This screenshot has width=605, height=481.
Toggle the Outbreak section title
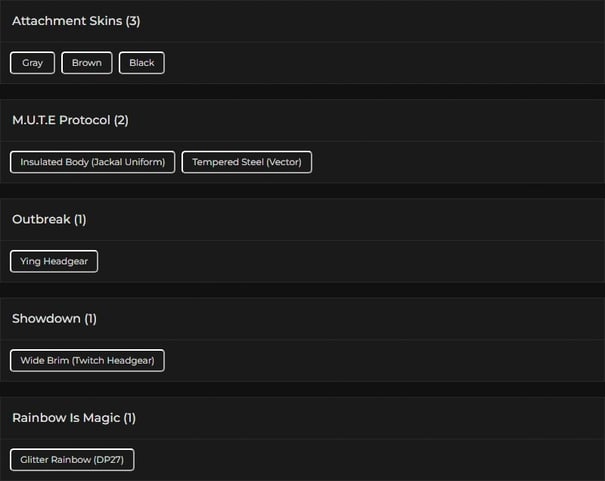click(41, 219)
